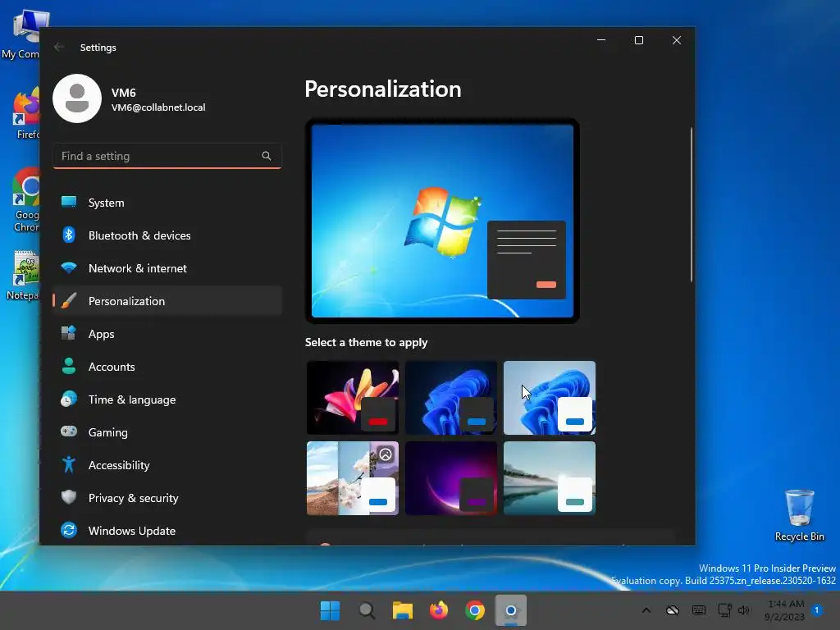Click the desktop preview image
The width and height of the screenshot is (840, 630).
(x=442, y=221)
